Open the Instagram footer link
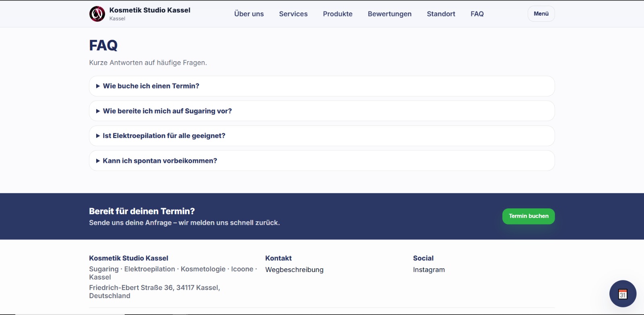644x315 pixels. tap(429, 270)
